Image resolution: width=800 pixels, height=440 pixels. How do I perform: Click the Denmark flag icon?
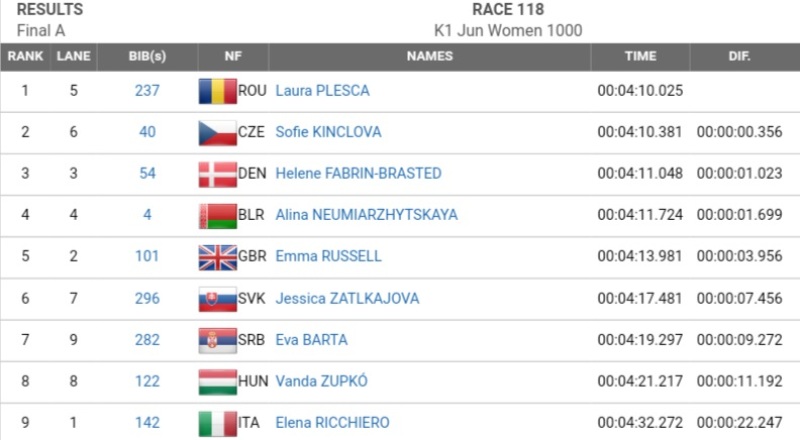218,174
